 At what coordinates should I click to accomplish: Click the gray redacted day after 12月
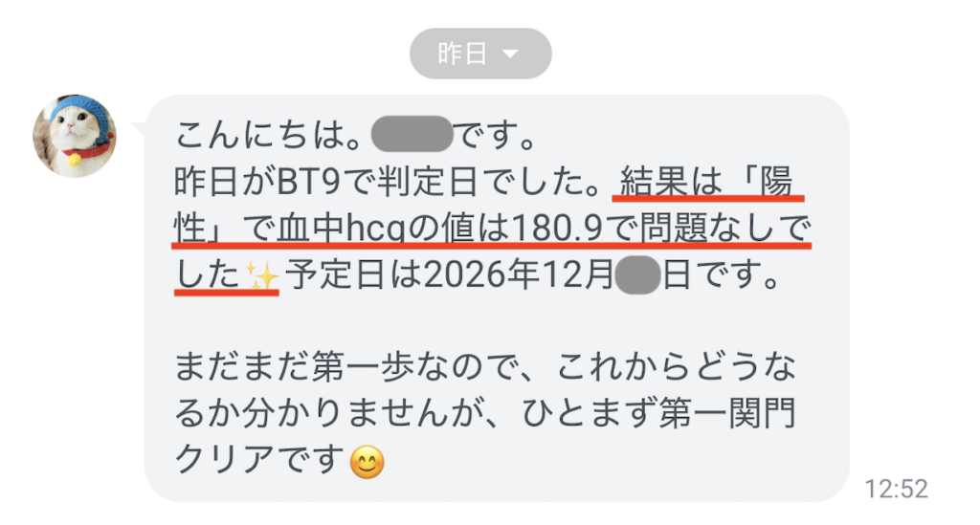[638, 274]
